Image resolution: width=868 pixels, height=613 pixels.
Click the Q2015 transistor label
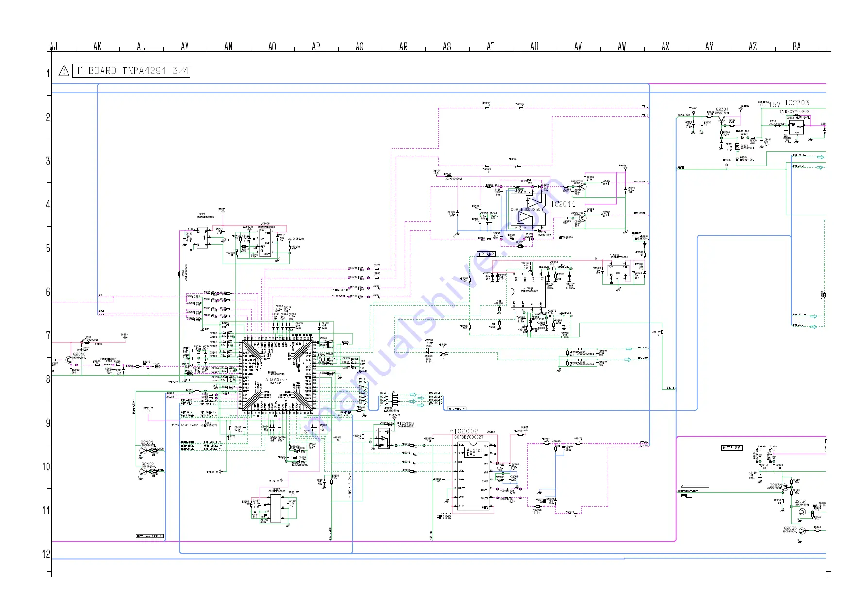[x=79, y=355]
